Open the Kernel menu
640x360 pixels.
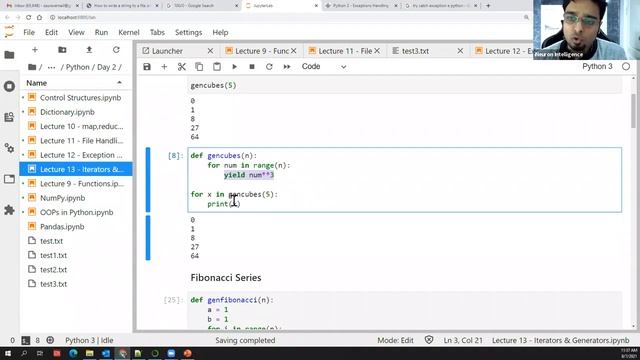129,32
